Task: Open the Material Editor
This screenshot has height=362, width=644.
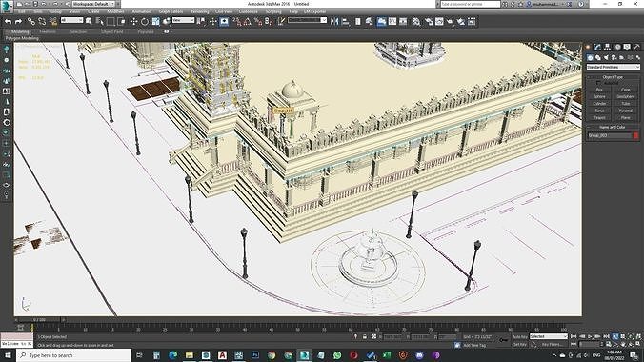Action: point(416,21)
